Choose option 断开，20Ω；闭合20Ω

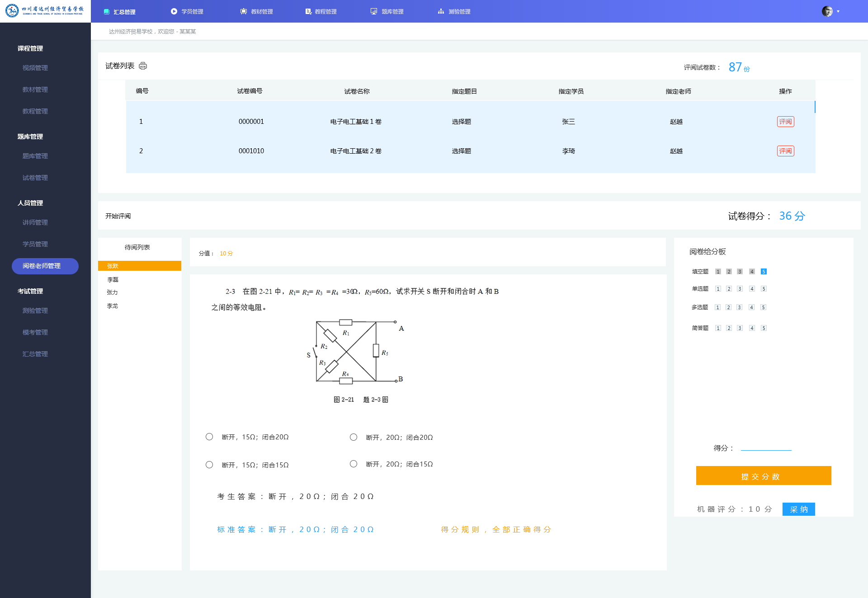(x=354, y=437)
